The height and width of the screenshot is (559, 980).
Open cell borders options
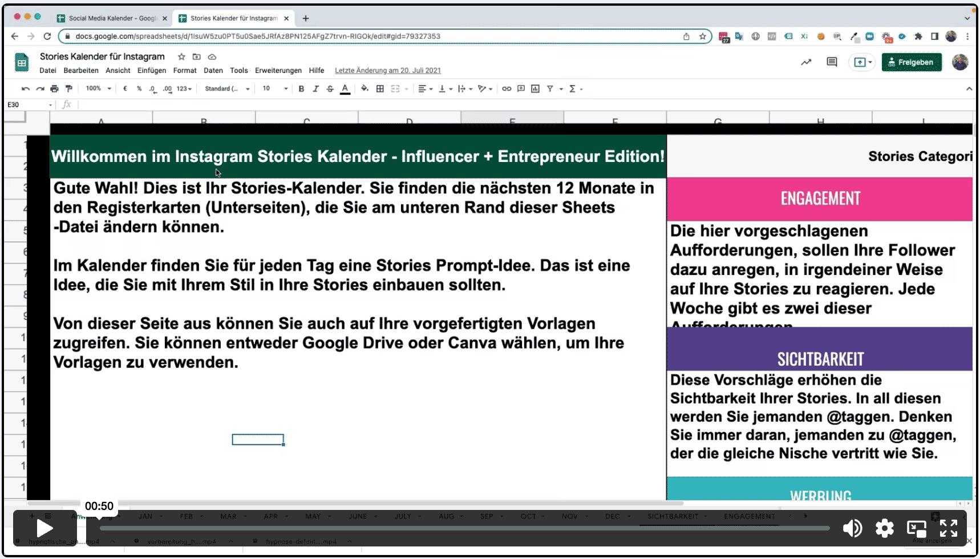tap(380, 89)
